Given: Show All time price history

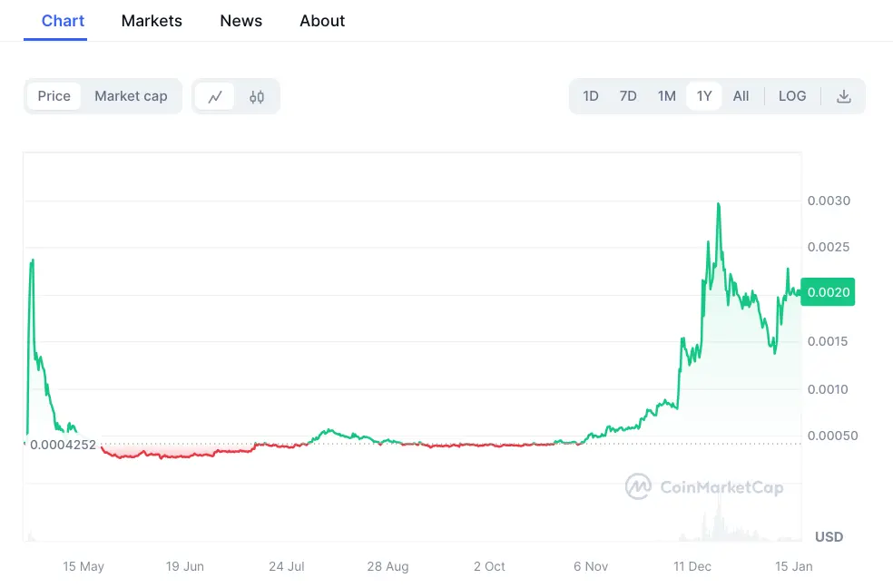Looking at the screenshot, I should coord(741,96).
